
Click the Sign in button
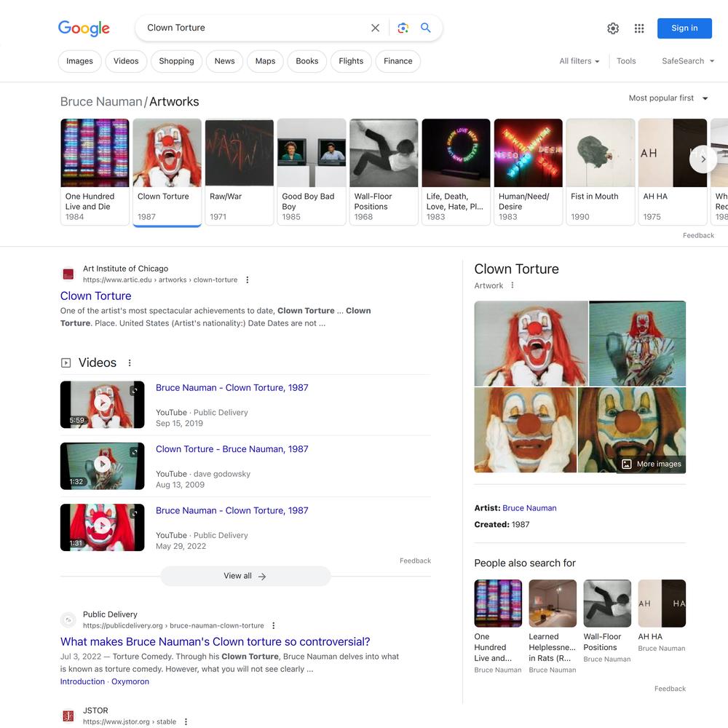684,28
